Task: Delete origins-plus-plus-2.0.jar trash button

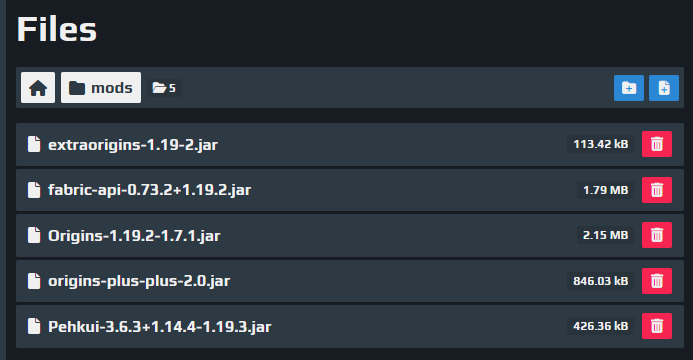Action: (657, 281)
